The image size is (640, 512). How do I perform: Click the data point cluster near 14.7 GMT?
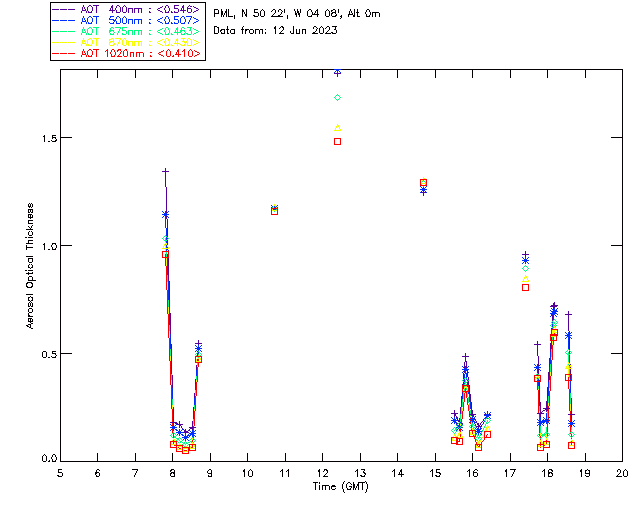[423, 185]
